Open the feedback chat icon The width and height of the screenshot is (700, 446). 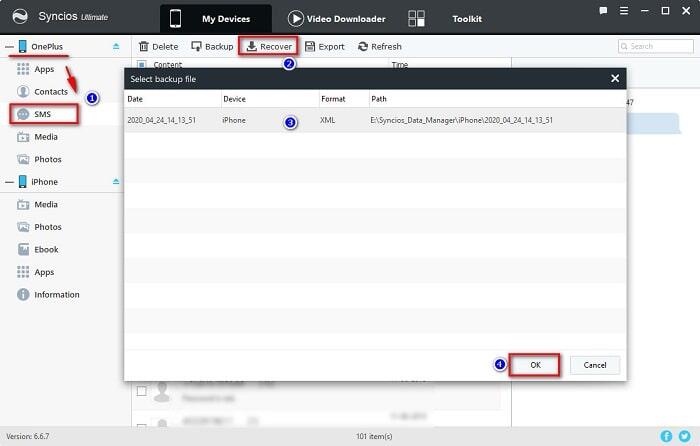pos(603,11)
